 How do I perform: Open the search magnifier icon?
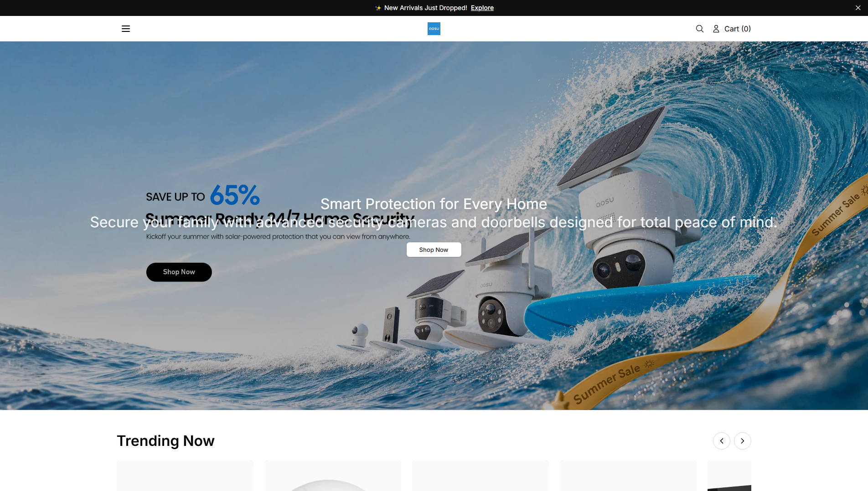pyautogui.click(x=700, y=29)
